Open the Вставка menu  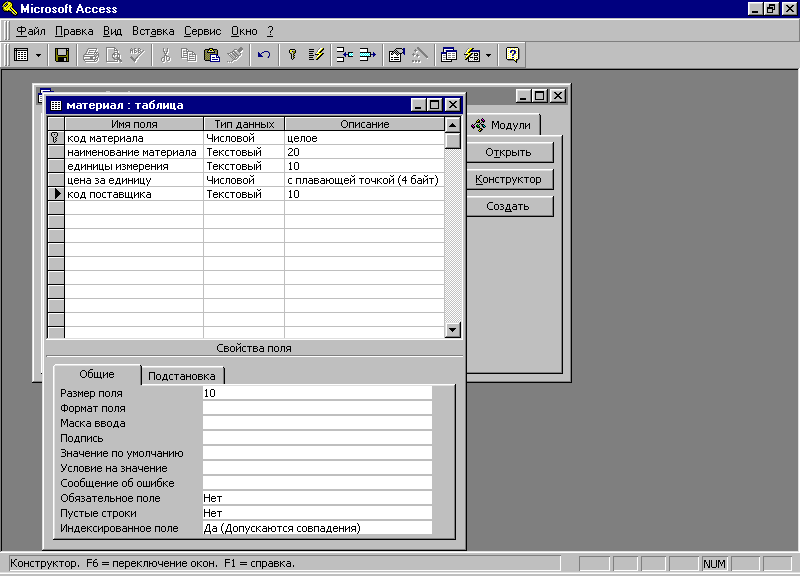pos(153,31)
